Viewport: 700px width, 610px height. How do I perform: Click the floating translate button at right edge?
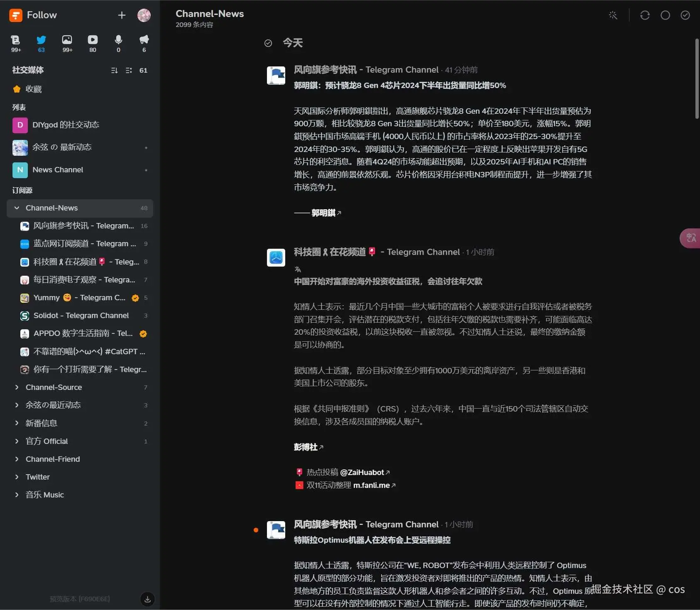click(x=690, y=238)
